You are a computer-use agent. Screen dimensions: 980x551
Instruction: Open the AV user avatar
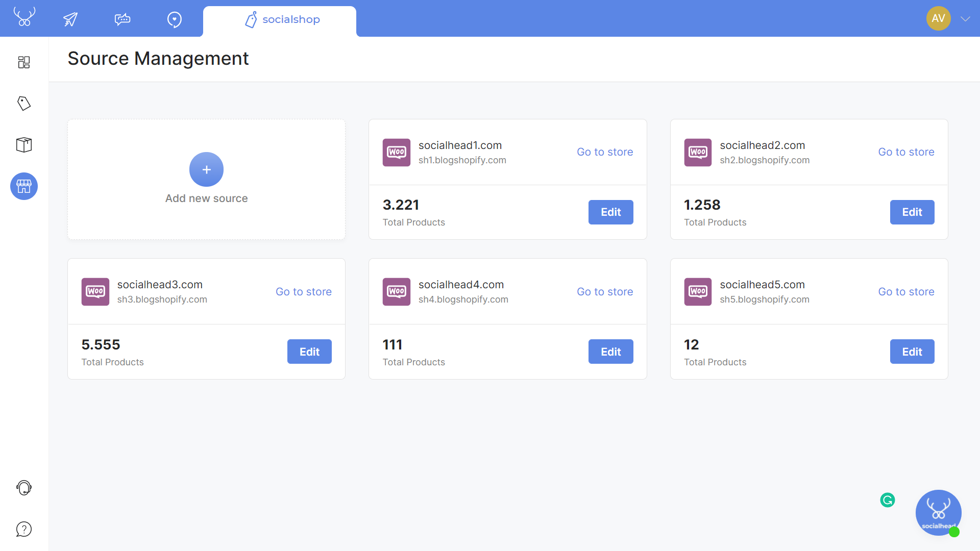click(x=938, y=18)
